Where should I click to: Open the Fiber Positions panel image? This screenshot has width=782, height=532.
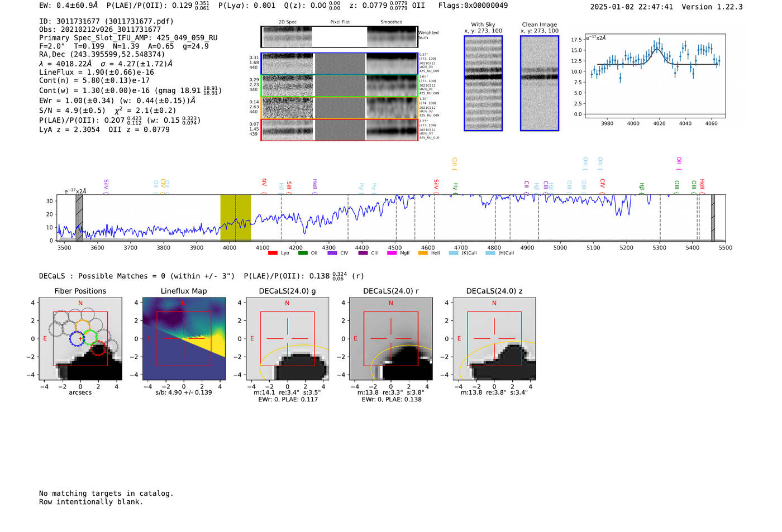80,339
